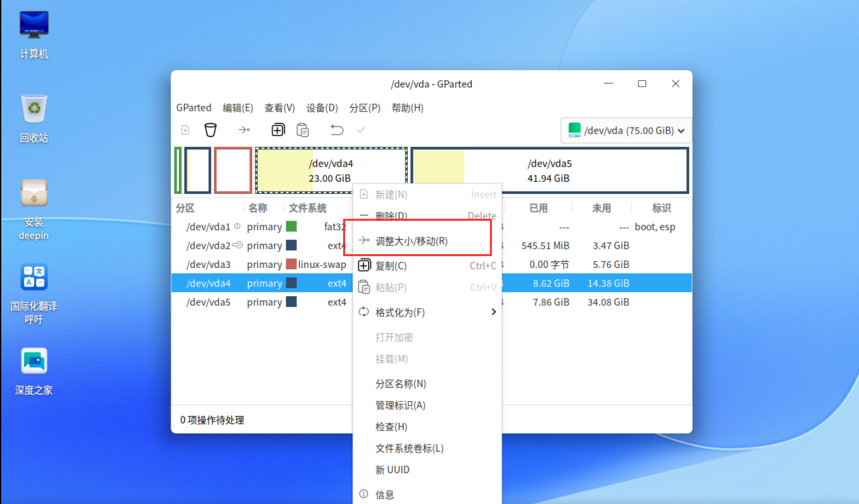Choose 调整大小/移动(R) in context menu

coord(427,241)
